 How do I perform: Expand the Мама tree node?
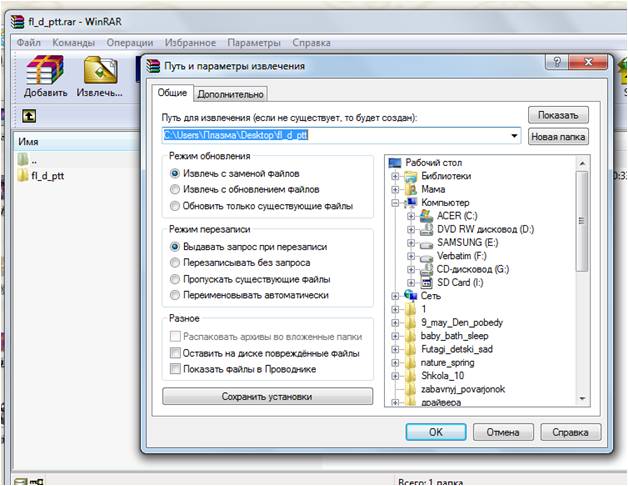(x=395, y=189)
